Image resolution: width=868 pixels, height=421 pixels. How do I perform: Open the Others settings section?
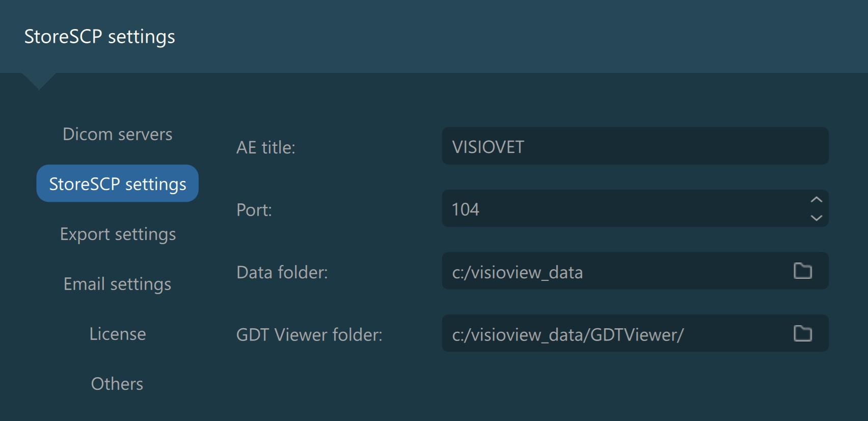pyautogui.click(x=117, y=384)
